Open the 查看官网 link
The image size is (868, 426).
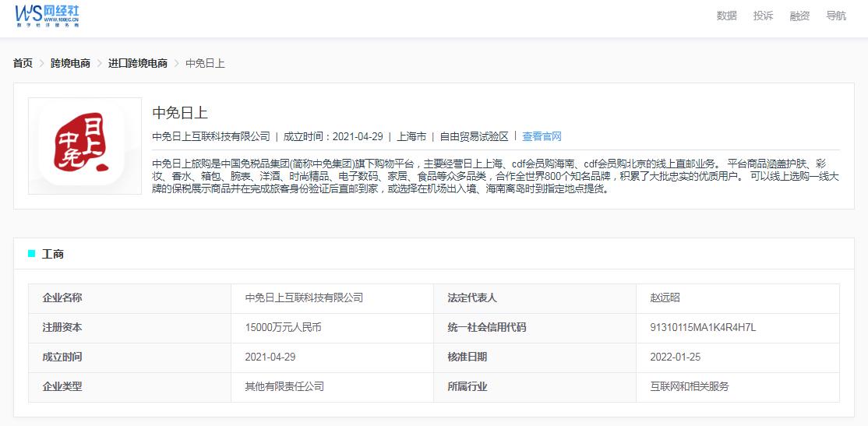tap(542, 136)
